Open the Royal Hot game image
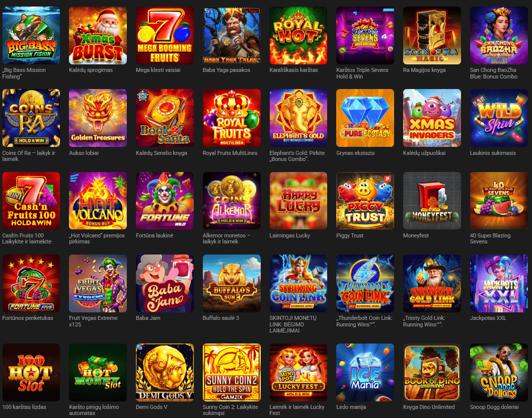This screenshot has width=532, height=418. click(298, 35)
